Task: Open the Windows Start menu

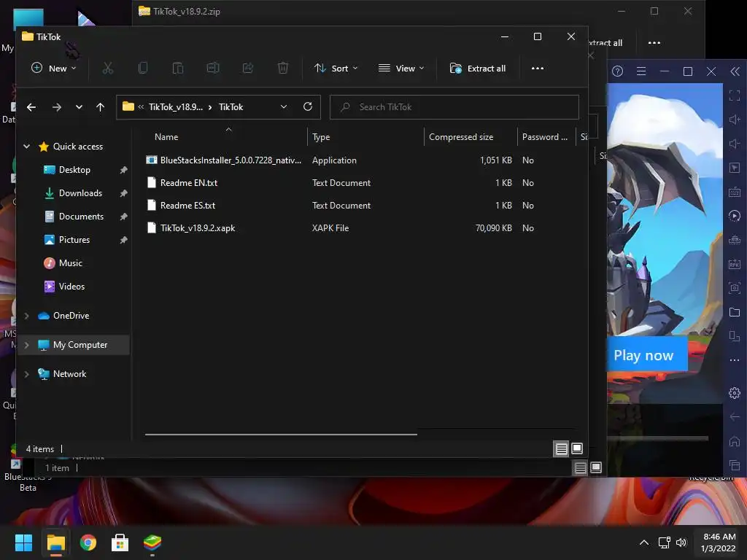Action: point(23,542)
